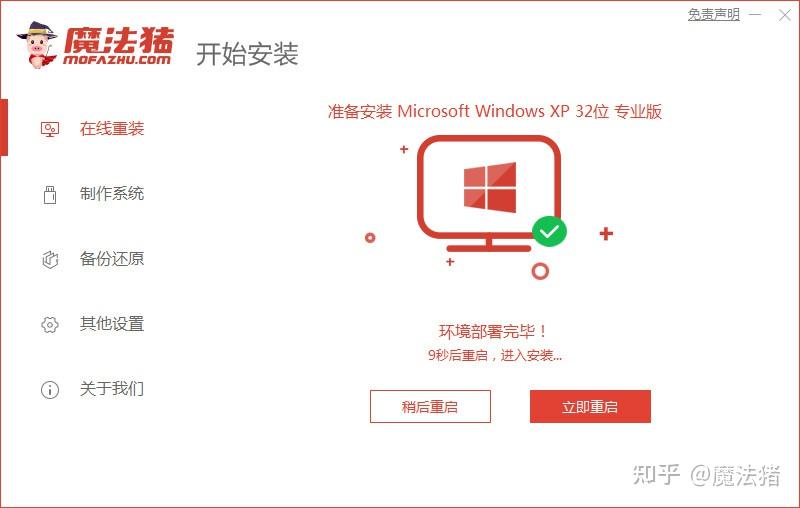Click the 备份还原 backup icon
Screen dimensions: 800x508
pyautogui.click(x=50, y=259)
